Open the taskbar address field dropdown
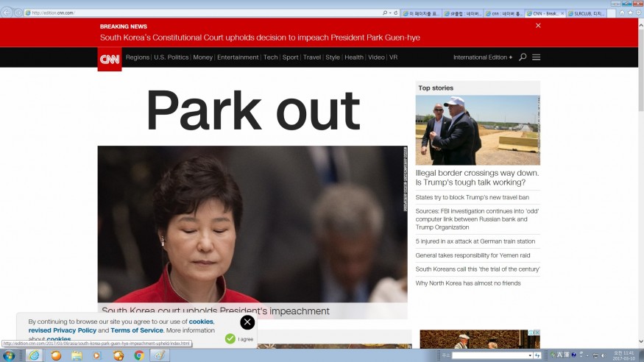 click(529, 355)
